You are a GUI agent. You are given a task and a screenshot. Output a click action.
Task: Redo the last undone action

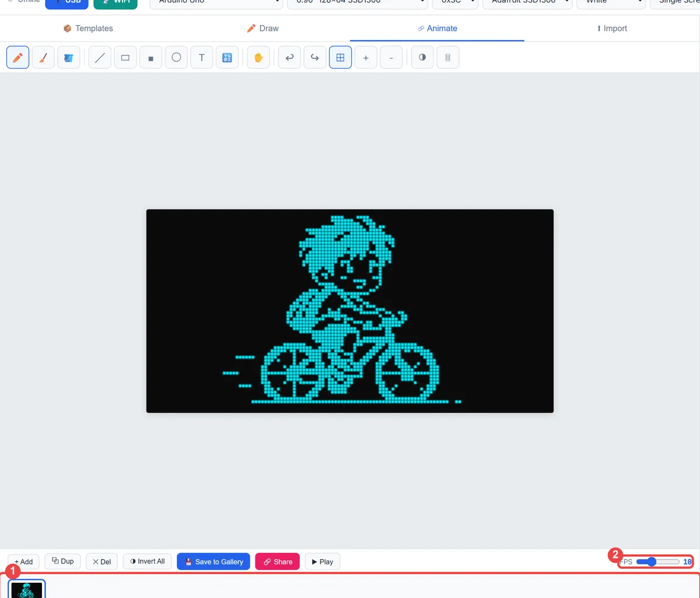click(315, 58)
